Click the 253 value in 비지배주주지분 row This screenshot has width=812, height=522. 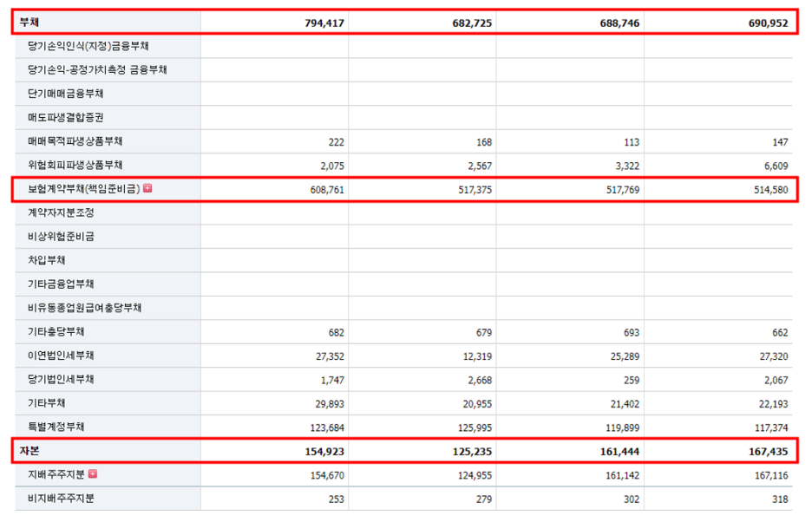click(336, 499)
